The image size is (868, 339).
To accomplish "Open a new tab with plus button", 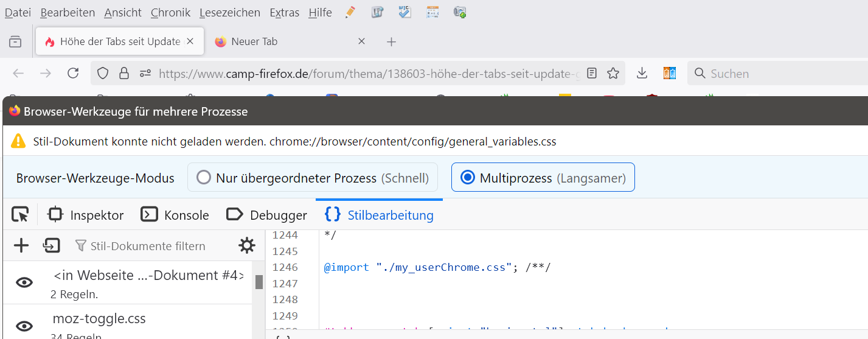I will (392, 41).
